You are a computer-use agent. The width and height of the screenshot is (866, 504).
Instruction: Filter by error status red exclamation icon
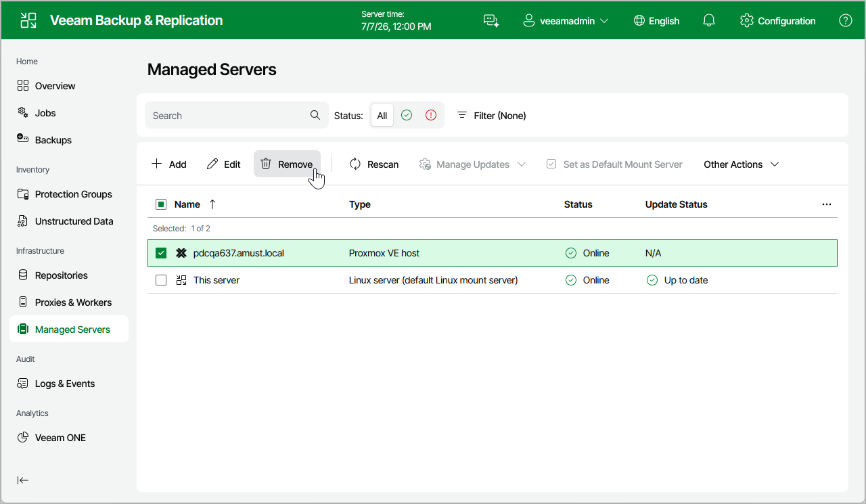click(x=431, y=115)
